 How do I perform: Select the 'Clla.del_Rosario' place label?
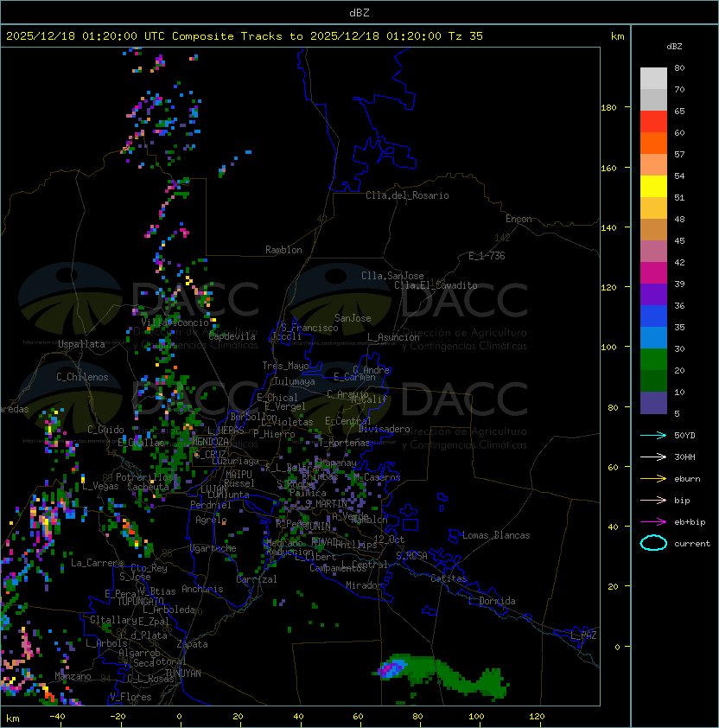coord(407,195)
